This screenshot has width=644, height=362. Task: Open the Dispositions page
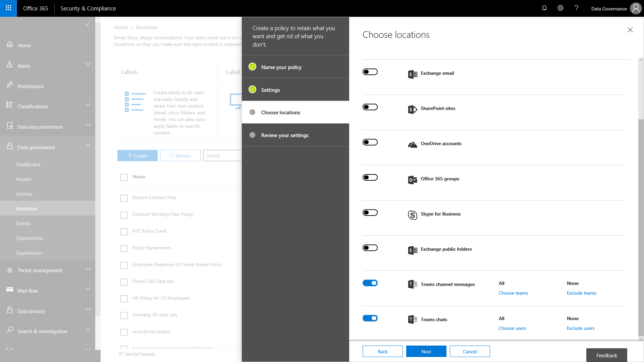tap(30, 238)
